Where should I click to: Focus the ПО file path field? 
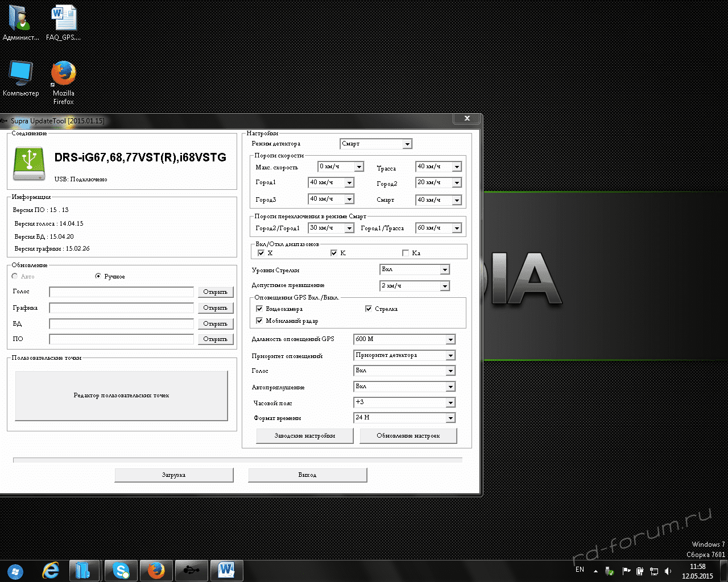122,339
